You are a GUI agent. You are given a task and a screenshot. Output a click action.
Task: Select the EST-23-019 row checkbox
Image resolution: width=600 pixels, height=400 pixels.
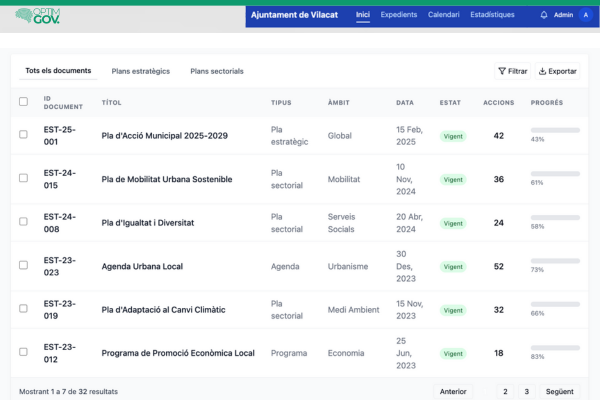coord(23,310)
